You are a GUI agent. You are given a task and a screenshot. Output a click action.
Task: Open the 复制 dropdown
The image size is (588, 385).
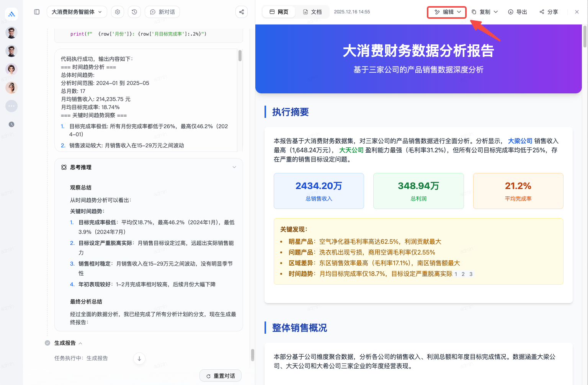pyautogui.click(x=485, y=12)
